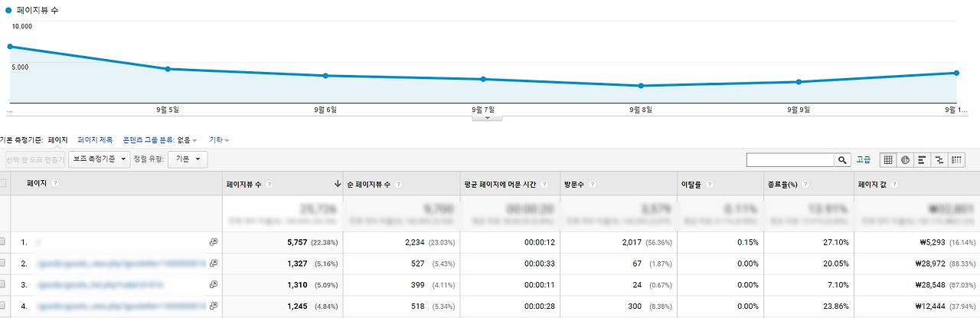Open the 보조 측정기준 dropdown

[99, 159]
